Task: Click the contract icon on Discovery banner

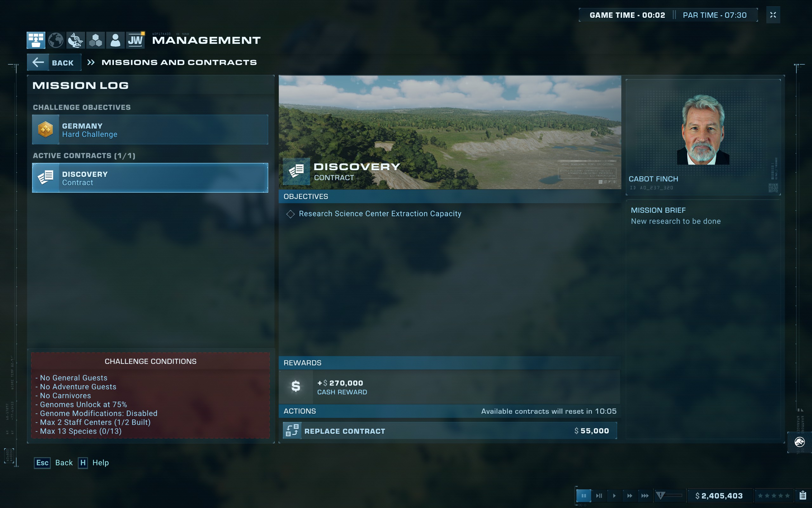Action: coord(296,171)
